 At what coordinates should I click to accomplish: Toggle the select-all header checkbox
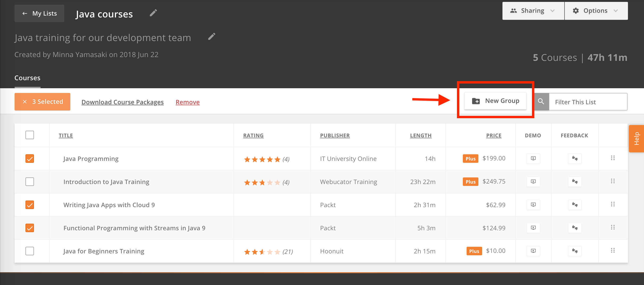pyautogui.click(x=30, y=135)
